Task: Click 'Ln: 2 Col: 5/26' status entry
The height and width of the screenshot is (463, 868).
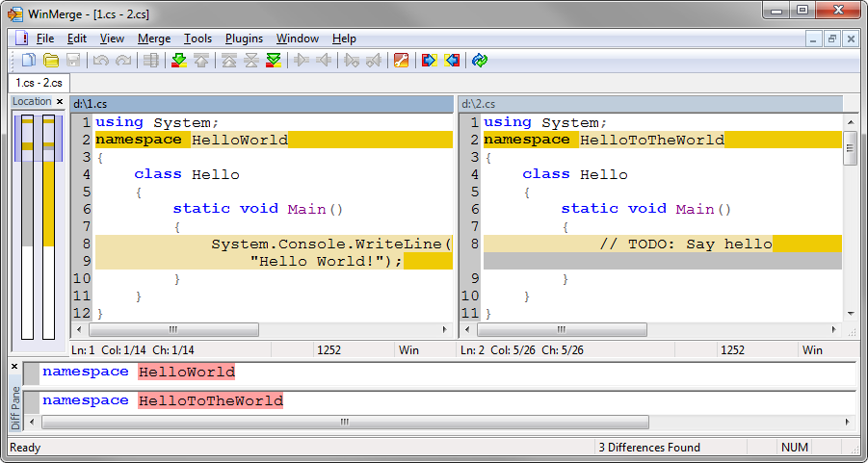Action: click(522, 350)
